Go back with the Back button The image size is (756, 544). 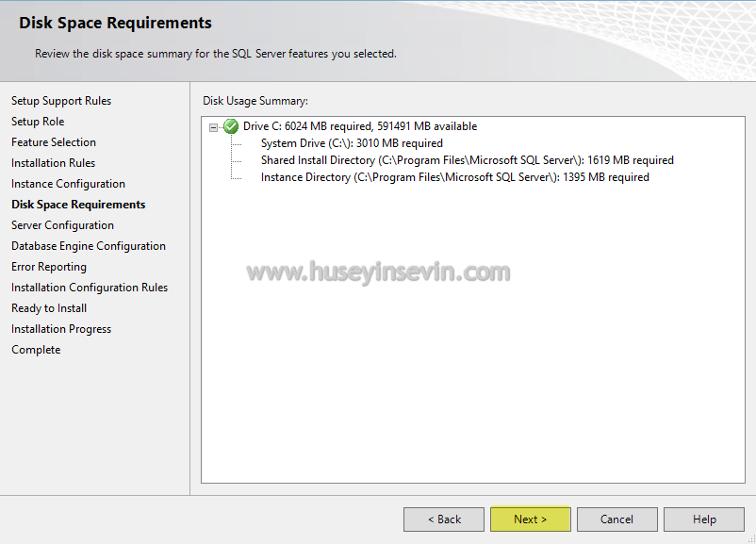[x=444, y=519]
